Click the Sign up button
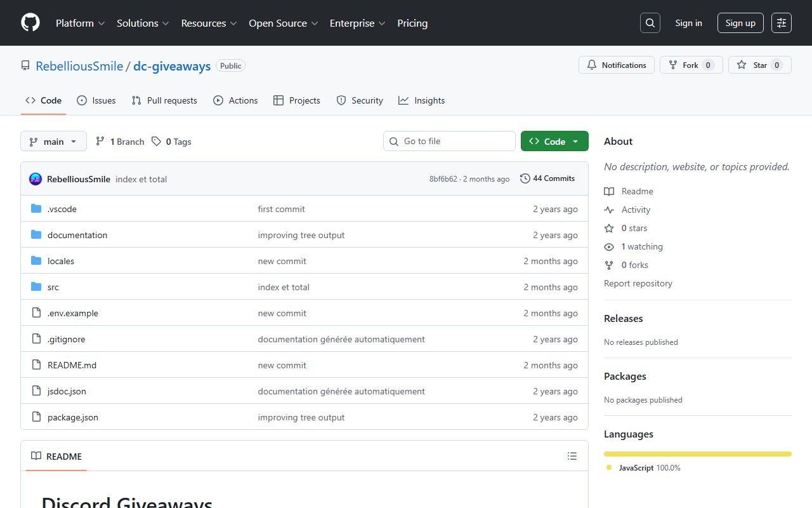This screenshot has width=812, height=508. pyautogui.click(x=740, y=23)
